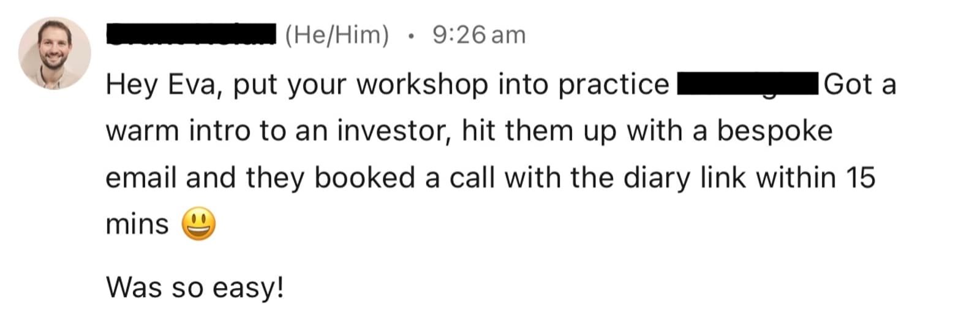980x320 pixels.
Task: Click the redacted sender name in header
Action: [191, 35]
